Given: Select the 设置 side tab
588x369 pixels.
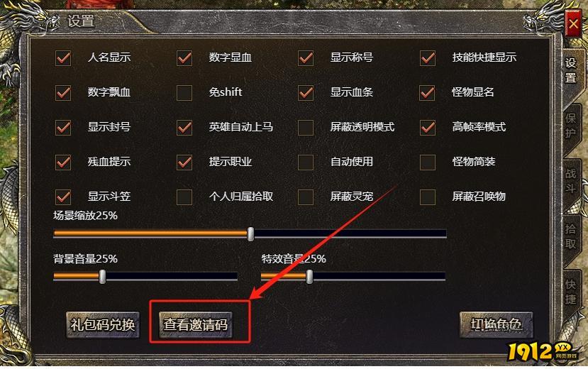Looking at the screenshot, I should [x=571, y=70].
